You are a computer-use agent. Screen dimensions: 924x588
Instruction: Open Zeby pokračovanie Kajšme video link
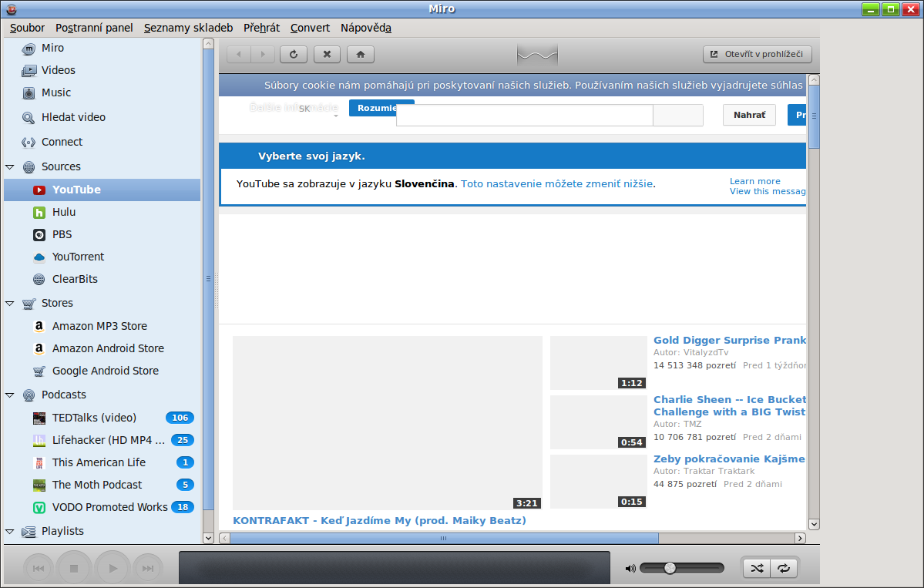click(729, 459)
